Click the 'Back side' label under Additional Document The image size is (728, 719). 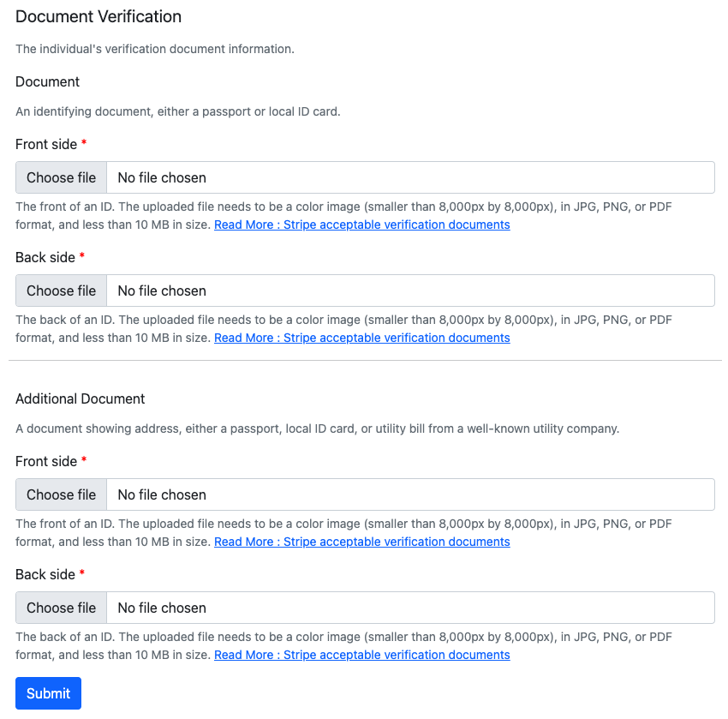click(x=45, y=574)
